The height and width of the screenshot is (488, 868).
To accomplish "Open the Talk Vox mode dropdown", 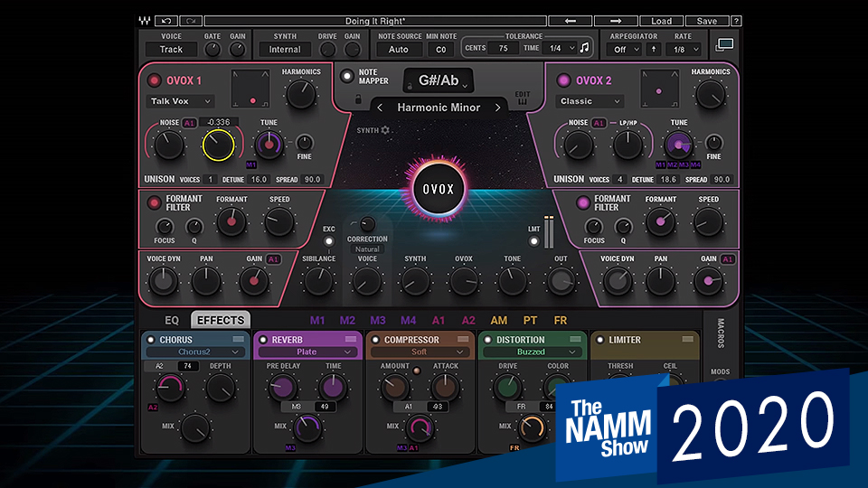I will coord(181,101).
